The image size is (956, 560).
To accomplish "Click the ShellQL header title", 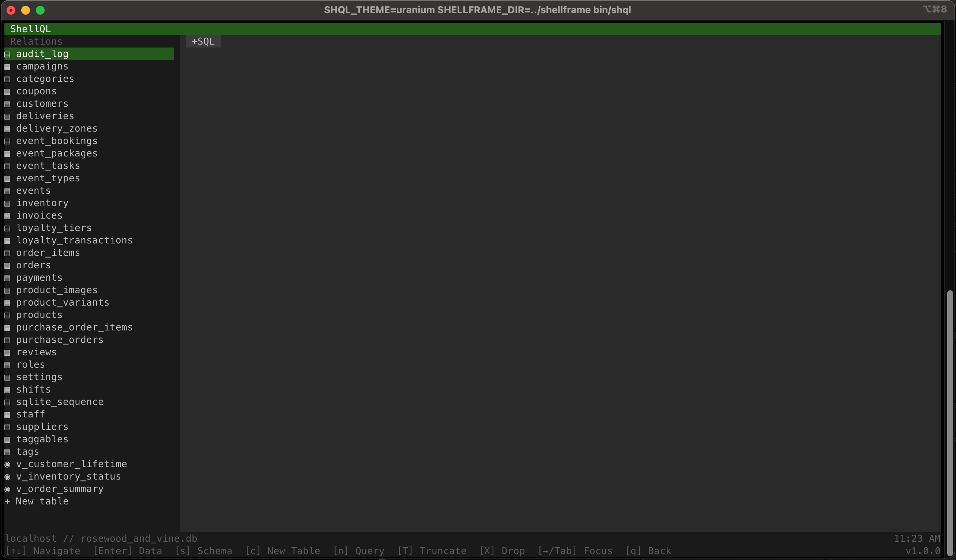I will pyautogui.click(x=30, y=29).
